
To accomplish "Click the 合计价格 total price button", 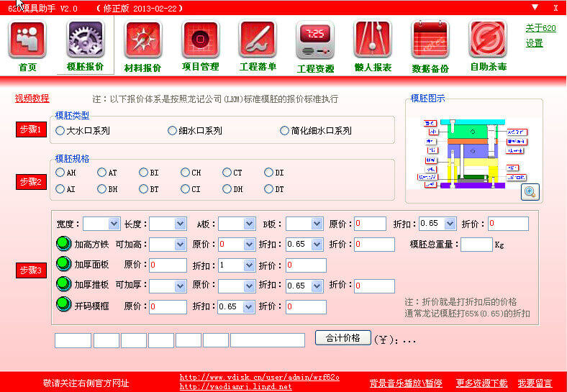I will [343, 338].
